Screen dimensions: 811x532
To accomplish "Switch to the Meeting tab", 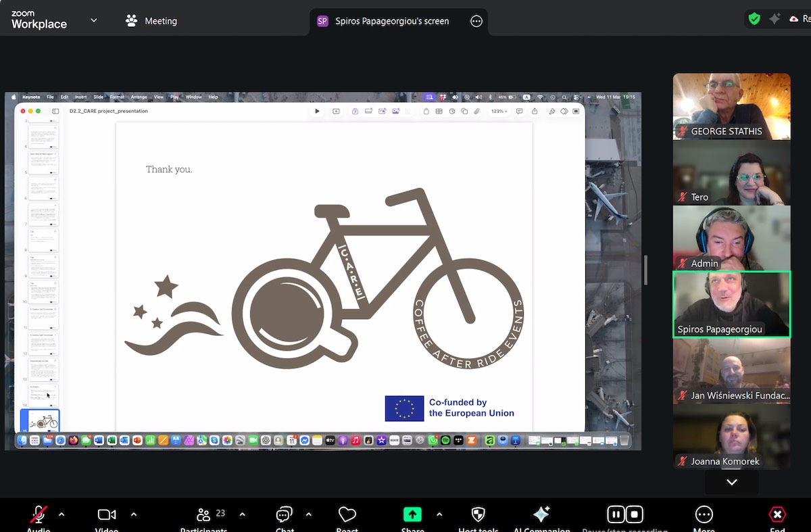I will tap(151, 21).
